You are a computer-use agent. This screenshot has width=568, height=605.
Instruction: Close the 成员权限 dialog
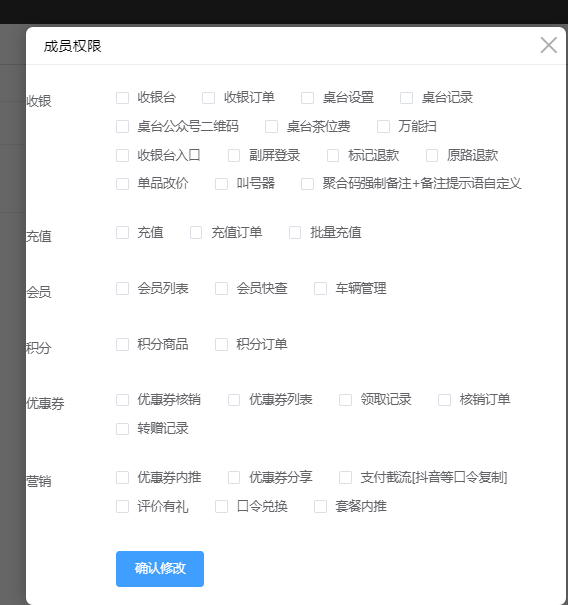click(548, 45)
